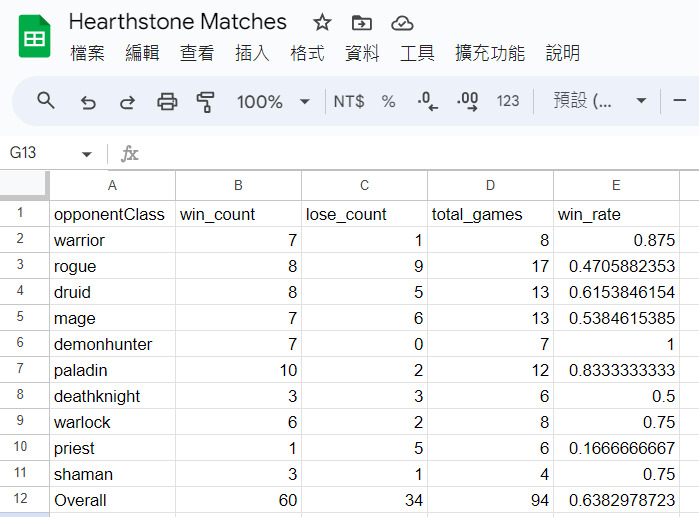699x517 pixels.
Task: Select the paint format roller
Action: (206, 102)
